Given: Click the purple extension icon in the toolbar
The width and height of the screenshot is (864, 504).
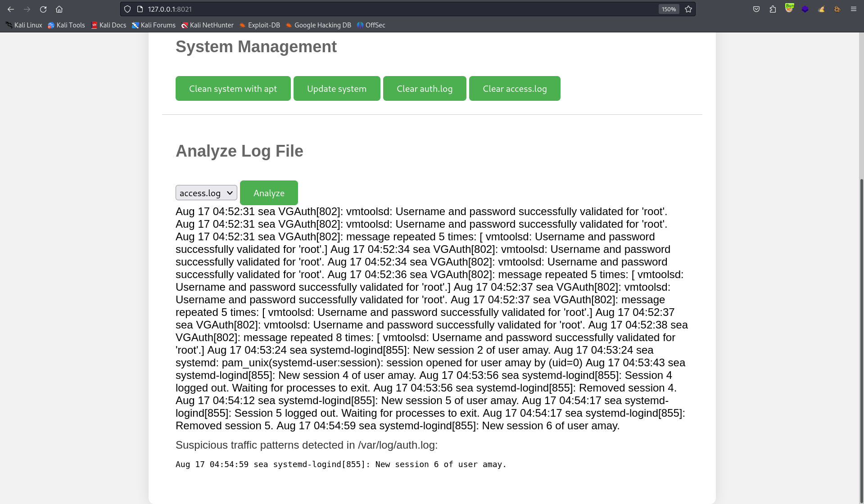Looking at the screenshot, I should pyautogui.click(x=805, y=9).
